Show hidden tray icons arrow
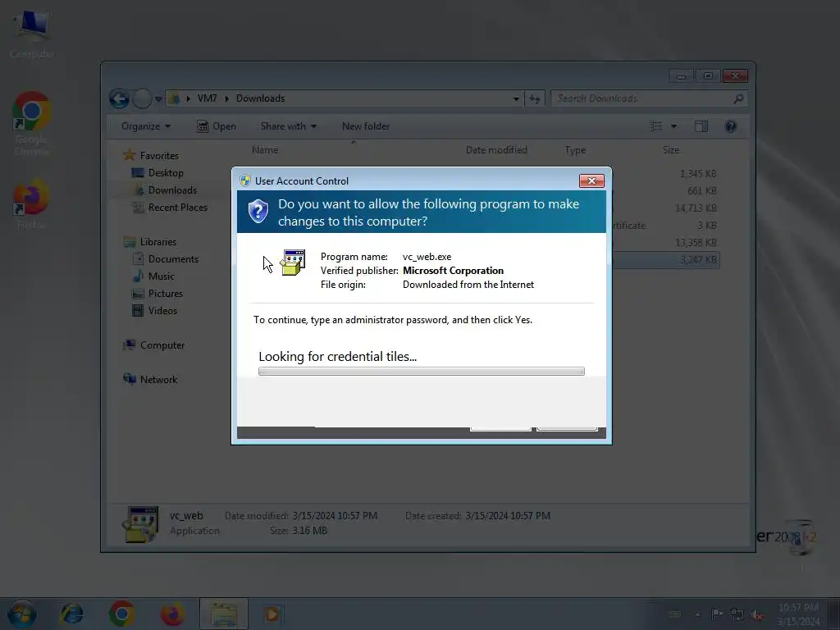The height and width of the screenshot is (630, 840). (x=697, y=614)
